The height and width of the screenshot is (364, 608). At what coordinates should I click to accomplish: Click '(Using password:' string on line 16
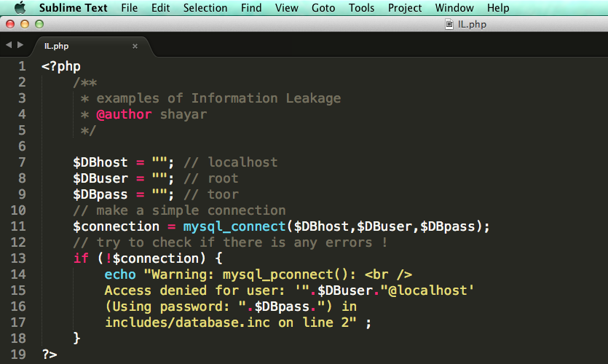[167, 306]
